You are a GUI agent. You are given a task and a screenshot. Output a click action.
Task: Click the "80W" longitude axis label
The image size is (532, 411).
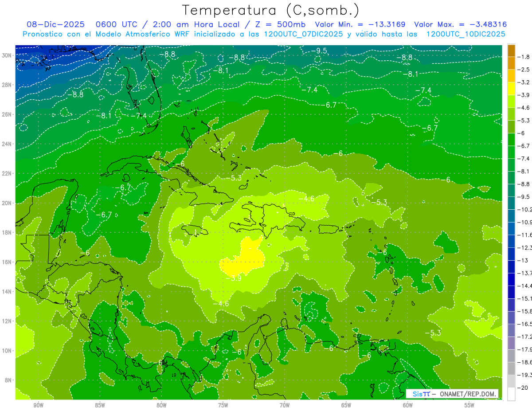coord(161,405)
